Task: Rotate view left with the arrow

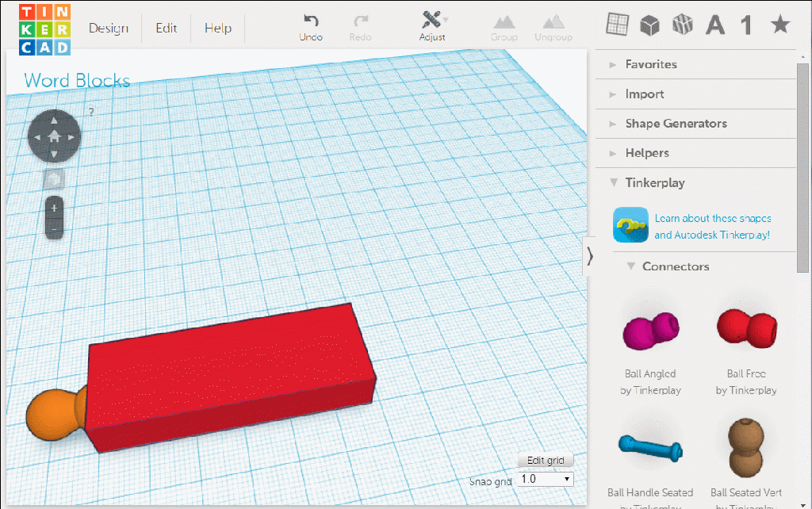Action: click(x=36, y=137)
